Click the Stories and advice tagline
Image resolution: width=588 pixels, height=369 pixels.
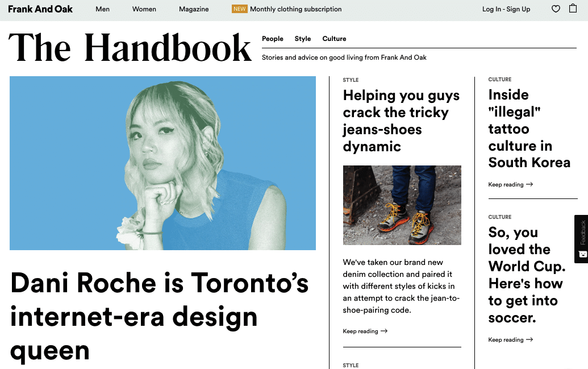click(344, 57)
